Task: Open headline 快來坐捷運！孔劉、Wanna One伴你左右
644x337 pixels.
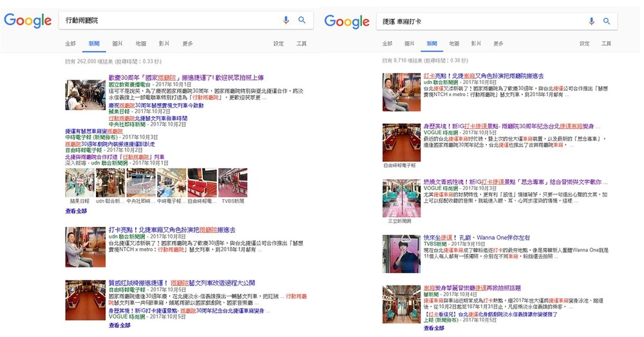Action: [x=477, y=238]
